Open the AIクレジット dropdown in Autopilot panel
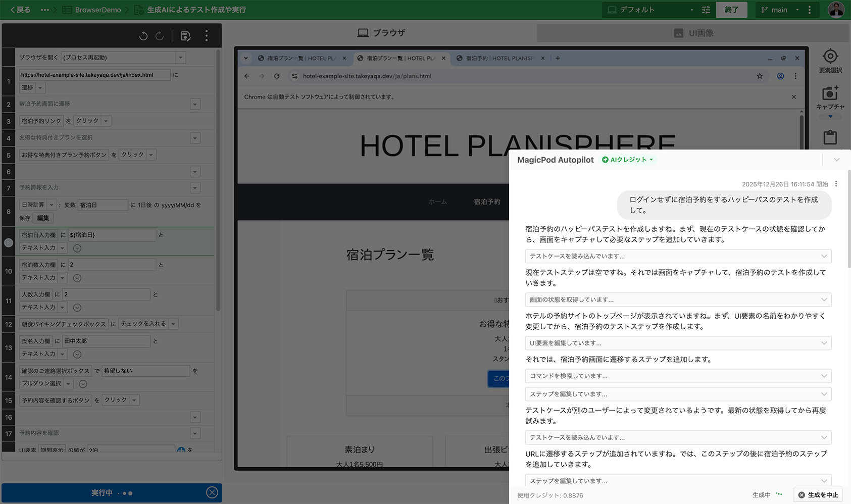The image size is (851, 504). pos(627,160)
